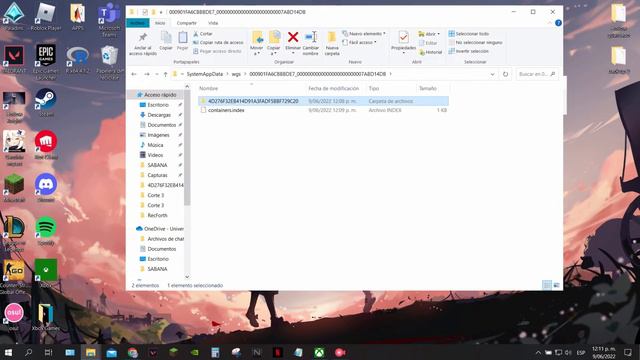Open help question mark icon

coord(558,23)
